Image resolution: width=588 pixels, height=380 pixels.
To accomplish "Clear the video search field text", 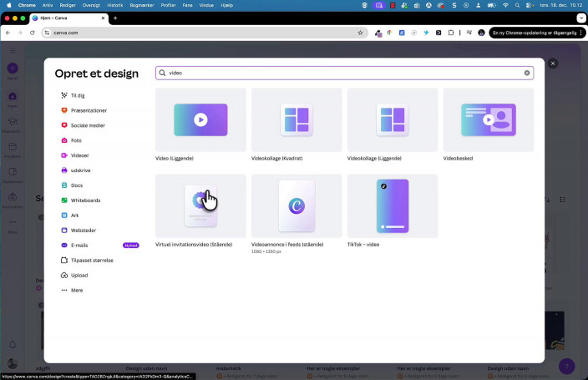I will [527, 73].
